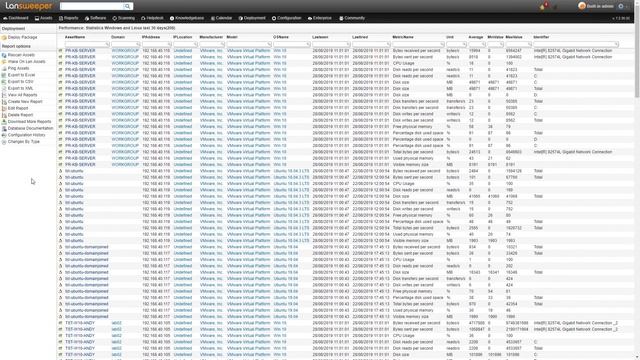Open the Assets menu
640x360 pixels.
pyautogui.click(x=43, y=18)
